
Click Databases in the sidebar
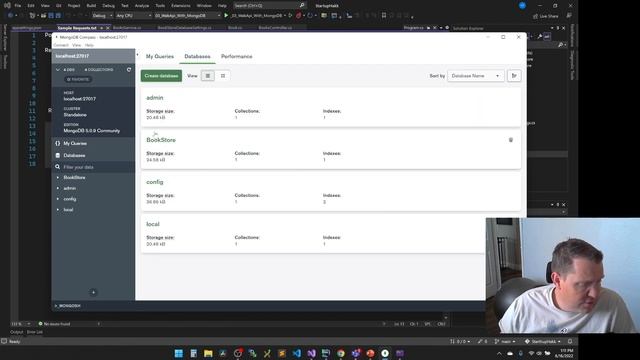coord(74,156)
